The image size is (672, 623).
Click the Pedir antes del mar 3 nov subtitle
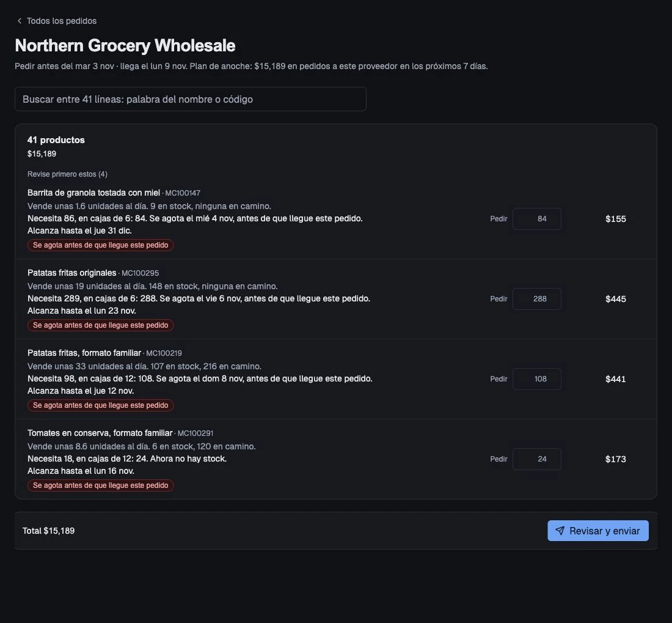(x=251, y=67)
